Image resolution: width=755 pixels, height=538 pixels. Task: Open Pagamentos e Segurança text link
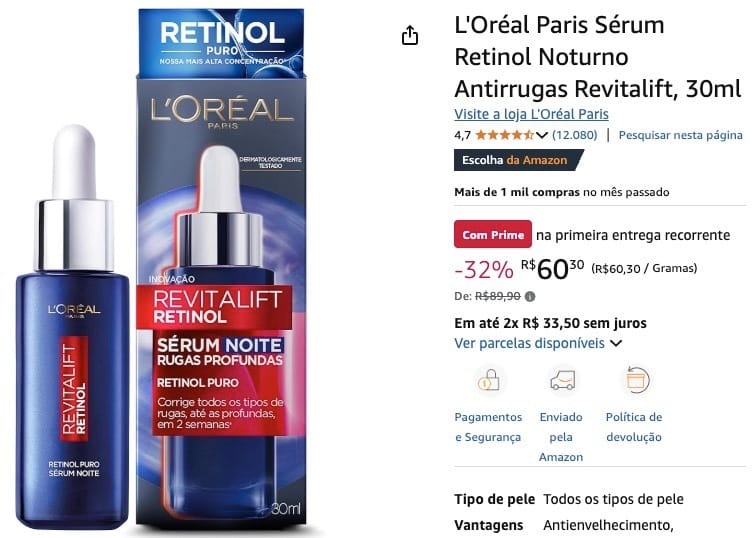[488, 427]
